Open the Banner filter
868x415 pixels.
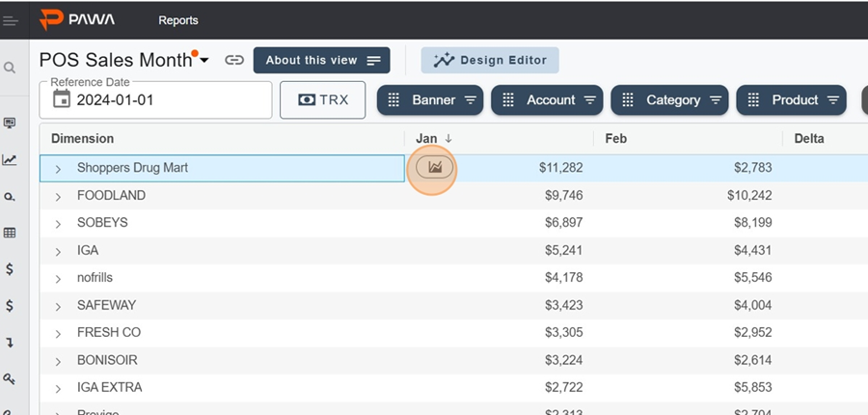(430, 100)
